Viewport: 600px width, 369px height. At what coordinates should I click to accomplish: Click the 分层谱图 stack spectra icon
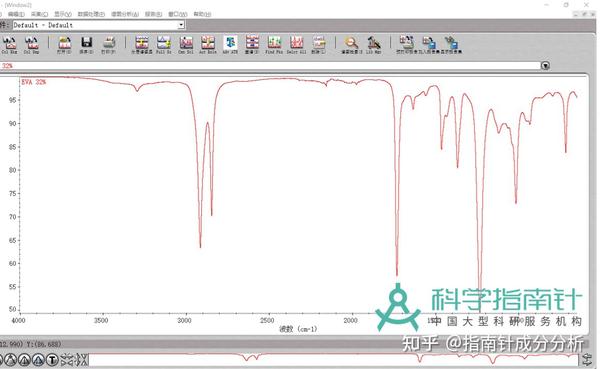tap(142, 45)
